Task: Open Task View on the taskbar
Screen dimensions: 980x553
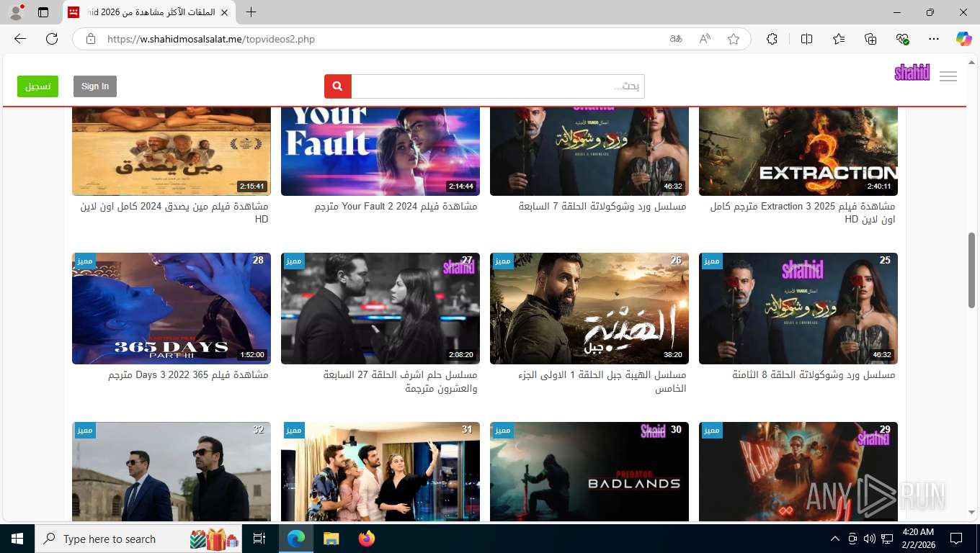Action: pos(259,539)
